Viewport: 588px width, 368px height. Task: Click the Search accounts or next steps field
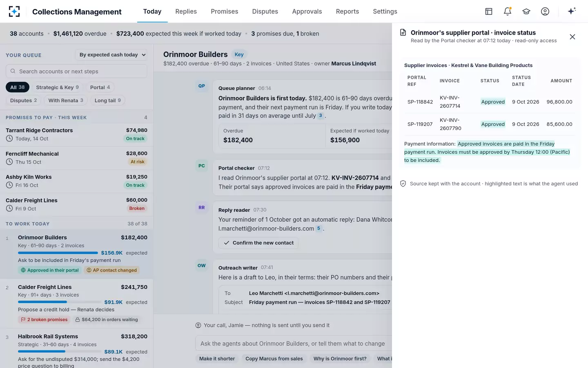(x=76, y=71)
